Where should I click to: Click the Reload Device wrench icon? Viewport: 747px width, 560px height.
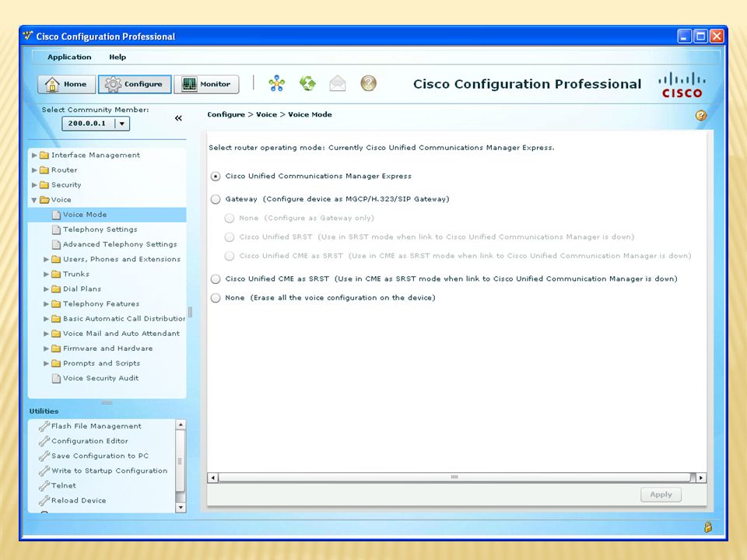click(x=44, y=500)
